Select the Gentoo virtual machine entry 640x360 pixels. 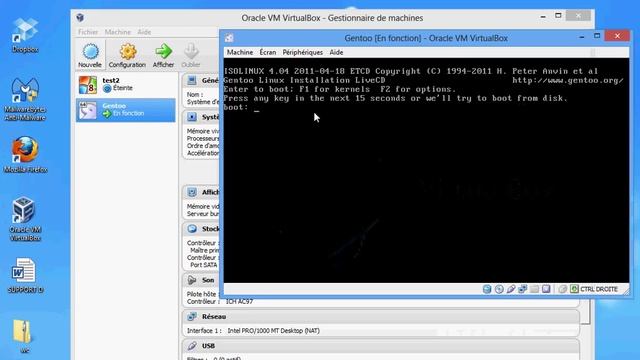click(126, 110)
